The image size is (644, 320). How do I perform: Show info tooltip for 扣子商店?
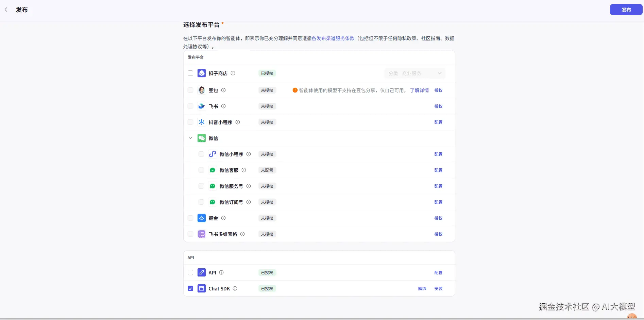pyautogui.click(x=233, y=73)
